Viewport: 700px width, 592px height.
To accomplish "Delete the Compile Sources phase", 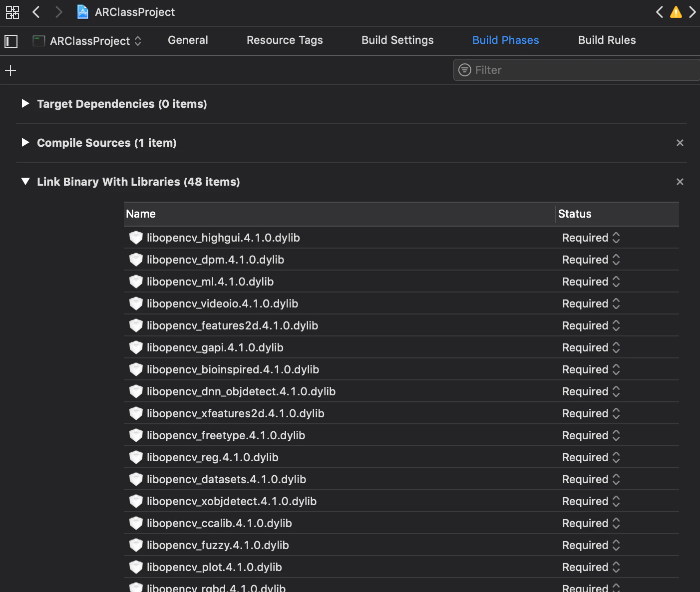I will point(680,143).
